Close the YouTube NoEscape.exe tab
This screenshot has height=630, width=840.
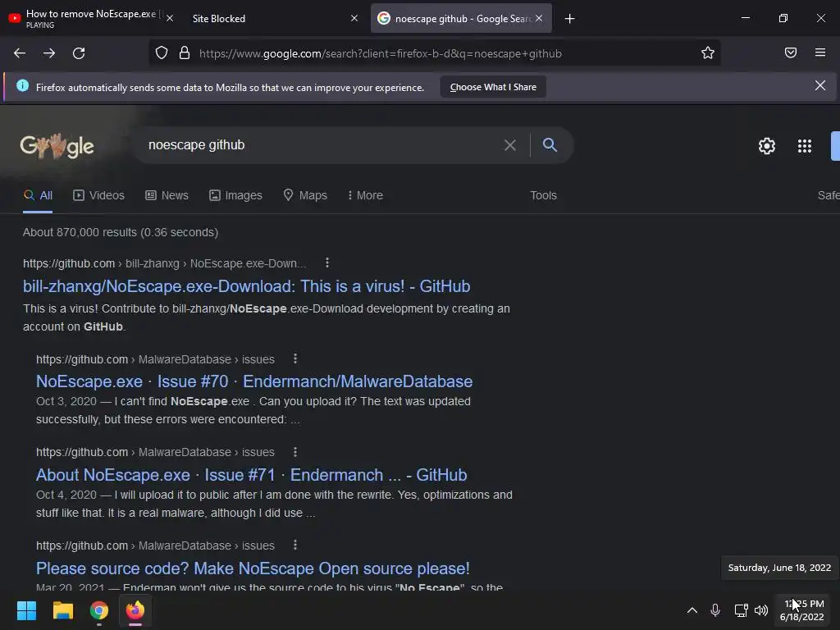tap(169, 18)
